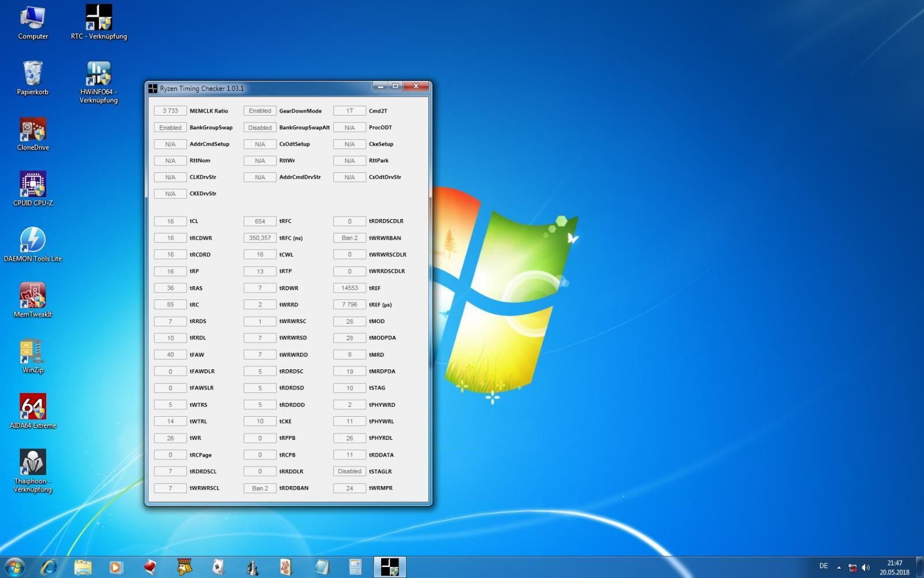Click the taskbar clock and date
This screenshot has width=924, height=578.
point(894,567)
